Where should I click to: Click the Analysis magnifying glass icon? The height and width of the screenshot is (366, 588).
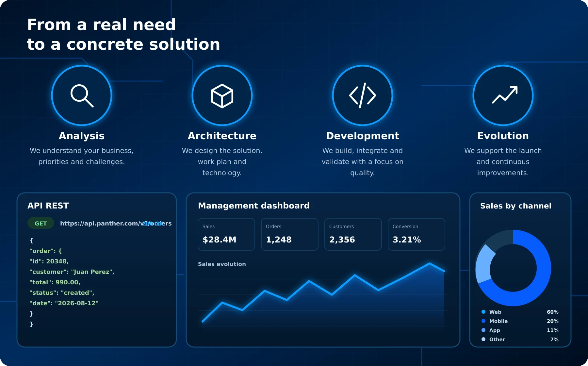tap(82, 95)
